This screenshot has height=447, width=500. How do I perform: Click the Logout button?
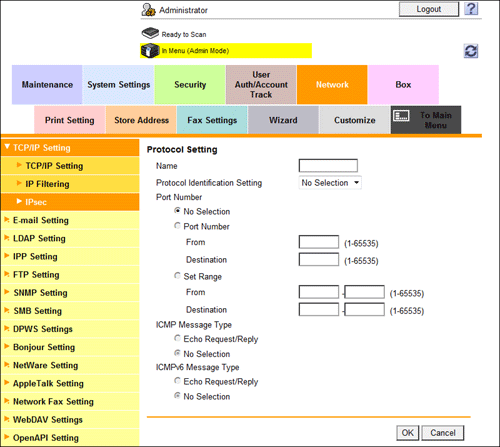(x=429, y=9)
